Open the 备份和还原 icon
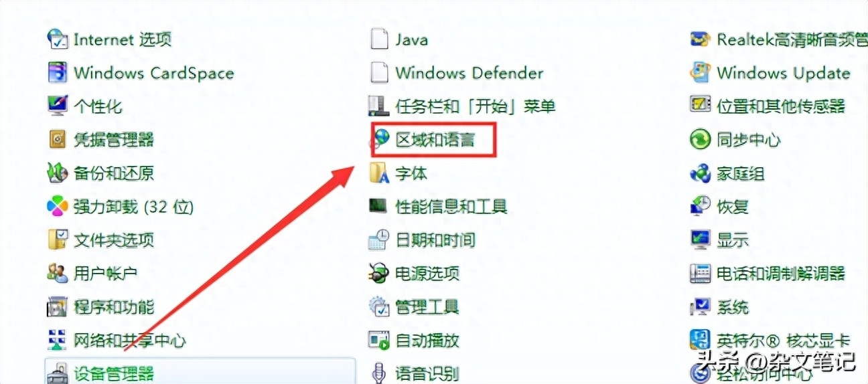The image size is (868, 384). pos(58,173)
